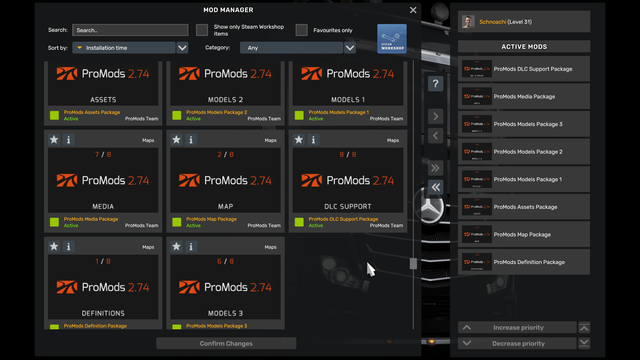Toggle active state of ProMods Media Package

click(54, 222)
